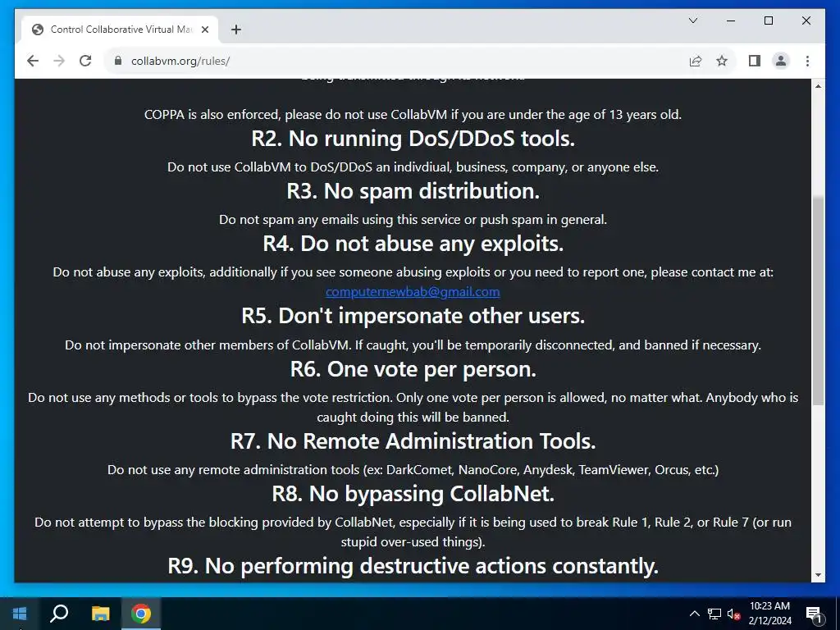The height and width of the screenshot is (630, 840).
Task: Click heading R8. No bypassing CollabNet.
Action: tap(413, 494)
